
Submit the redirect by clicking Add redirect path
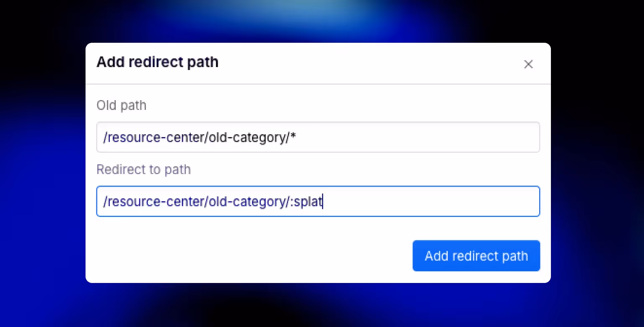tap(476, 256)
